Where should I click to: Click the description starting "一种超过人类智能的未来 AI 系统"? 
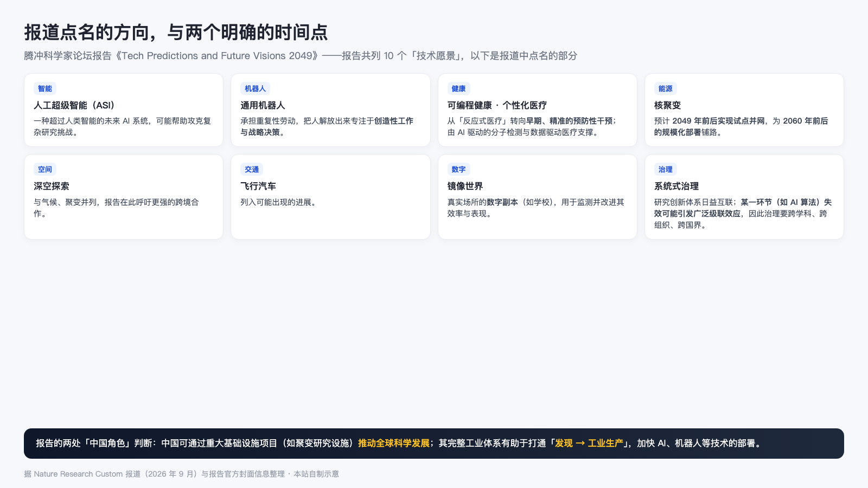click(x=123, y=126)
